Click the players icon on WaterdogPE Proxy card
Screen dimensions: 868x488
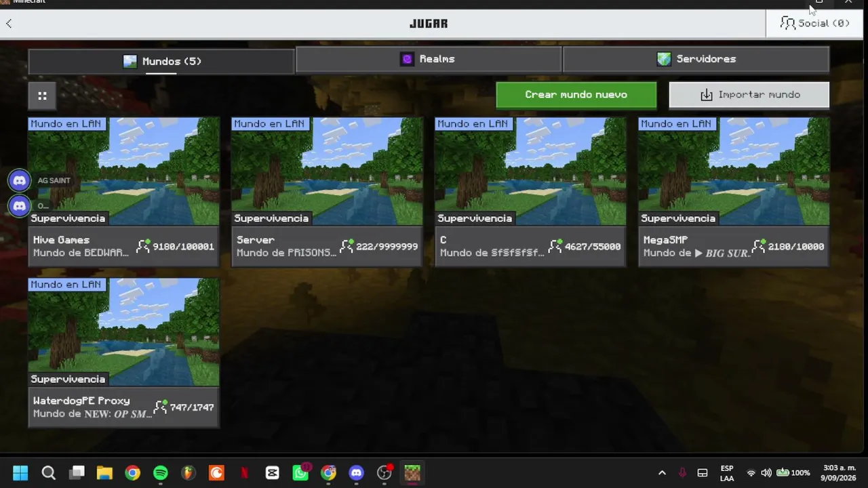[x=160, y=407]
